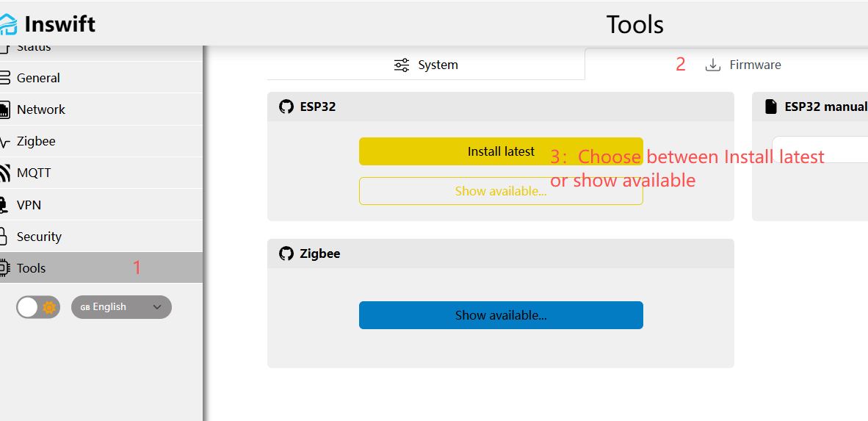Image resolution: width=868 pixels, height=421 pixels.
Task: Click the Security lock icon in sidebar
Action: (4, 237)
